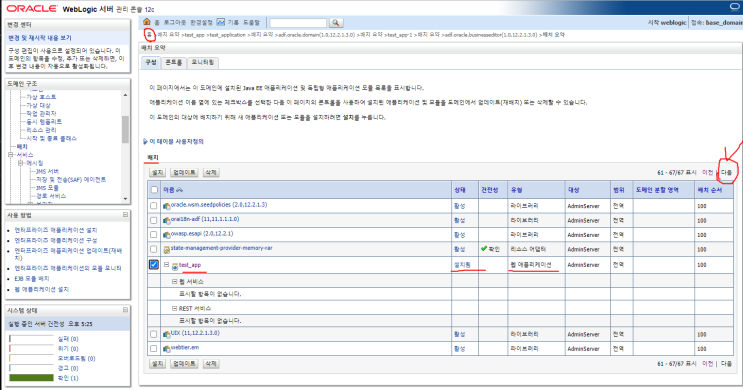Click the 홈 breadcrumb link
This screenshot has height=390, width=743.
tap(149, 35)
